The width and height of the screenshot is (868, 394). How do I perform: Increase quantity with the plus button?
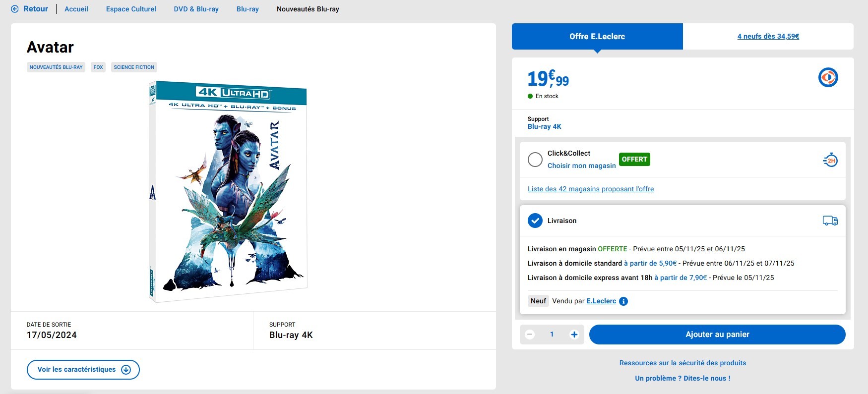click(x=574, y=335)
